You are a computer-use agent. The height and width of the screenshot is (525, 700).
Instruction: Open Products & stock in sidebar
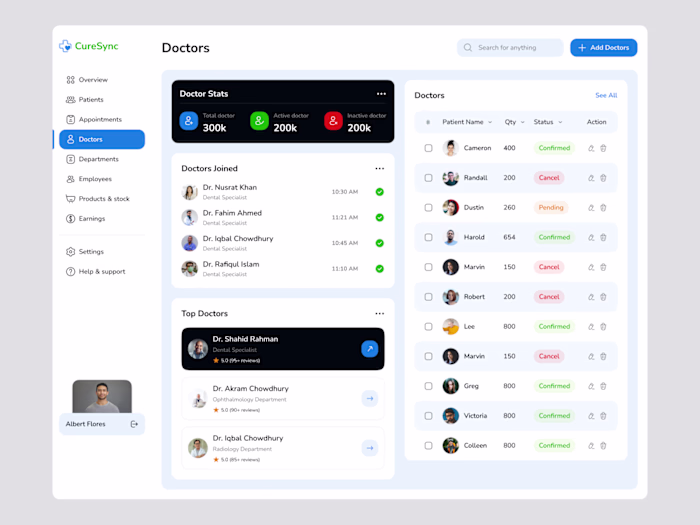point(102,199)
